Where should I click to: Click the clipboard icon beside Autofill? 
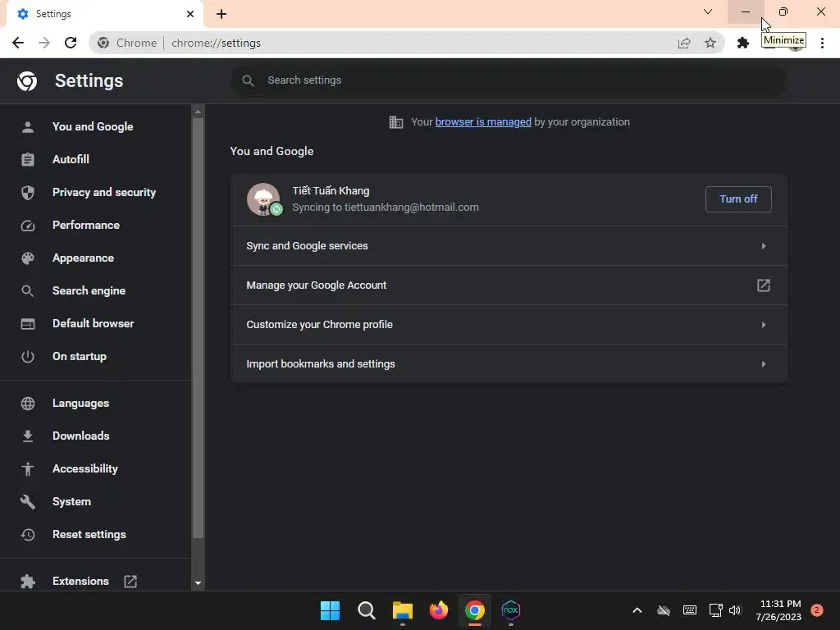coord(28,160)
